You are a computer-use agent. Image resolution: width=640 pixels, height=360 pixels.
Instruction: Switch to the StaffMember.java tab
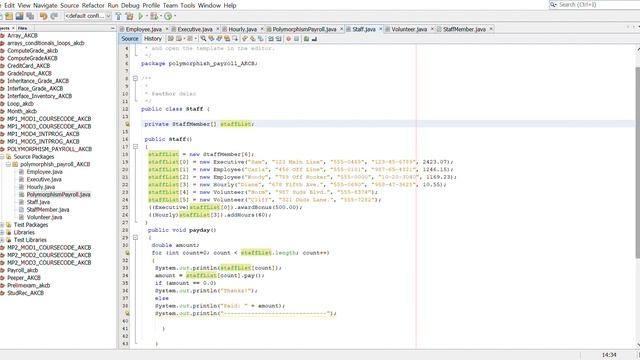[464, 29]
